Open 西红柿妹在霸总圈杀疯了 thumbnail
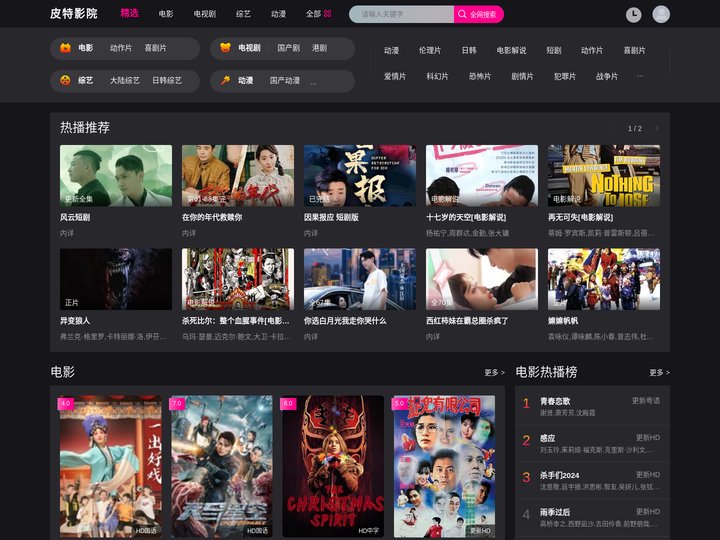The height and width of the screenshot is (540, 720). click(482, 279)
